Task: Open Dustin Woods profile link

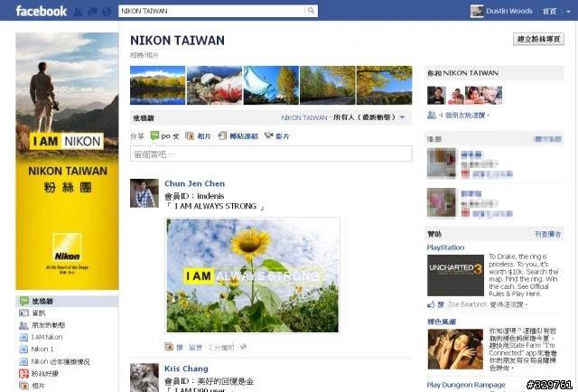Action: (x=509, y=11)
